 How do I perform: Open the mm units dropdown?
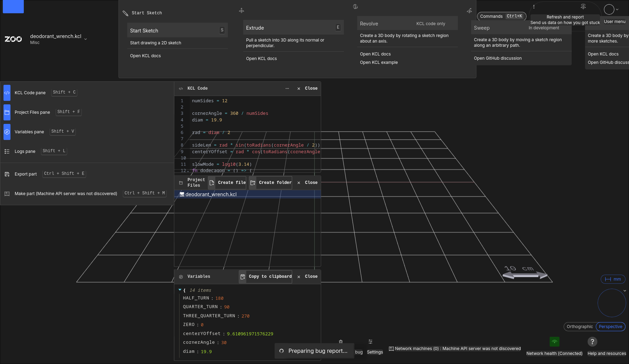pyautogui.click(x=613, y=279)
